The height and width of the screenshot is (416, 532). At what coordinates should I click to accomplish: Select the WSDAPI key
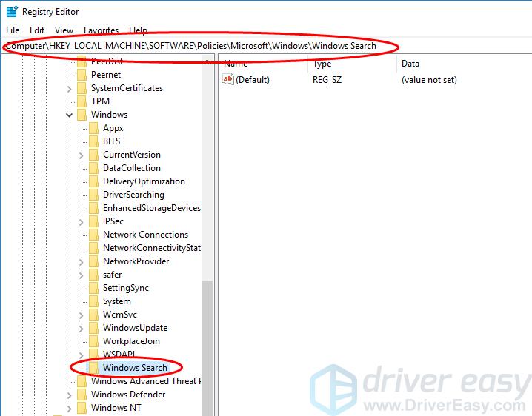pyautogui.click(x=119, y=355)
